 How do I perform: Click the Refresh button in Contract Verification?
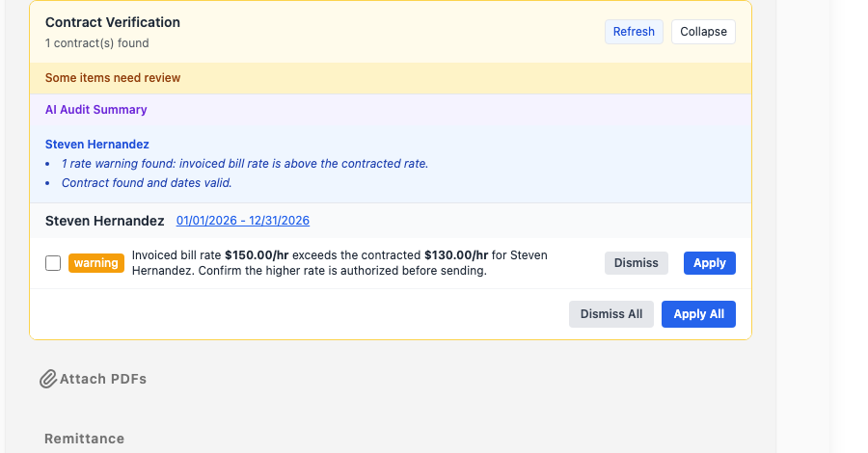634,32
